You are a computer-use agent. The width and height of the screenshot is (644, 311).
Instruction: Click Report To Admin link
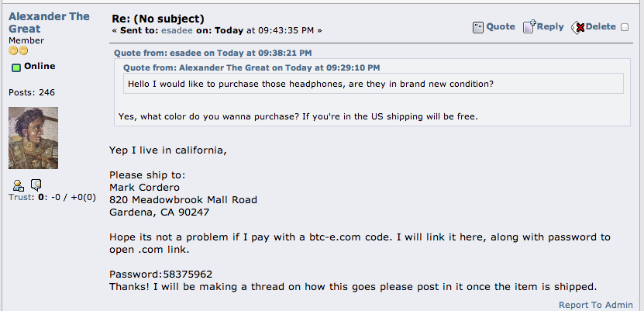click(595, 305)
